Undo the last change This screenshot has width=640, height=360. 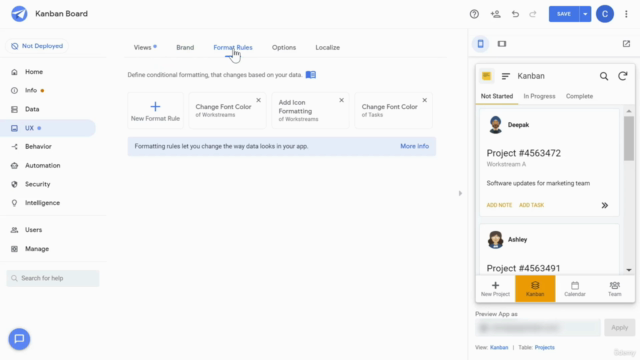coord(515,14)
